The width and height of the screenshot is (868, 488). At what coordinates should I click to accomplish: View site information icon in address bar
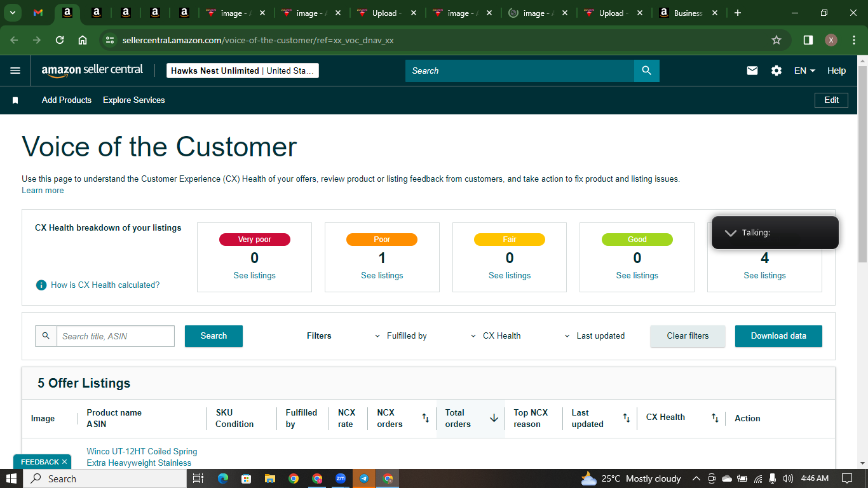pyautogui.click(x=111, y=40)
